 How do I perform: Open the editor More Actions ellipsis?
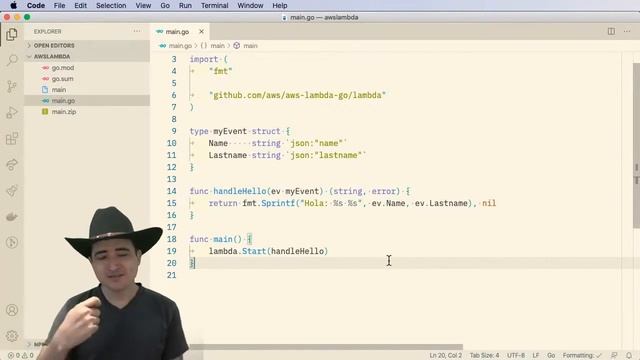coord(627,31)
